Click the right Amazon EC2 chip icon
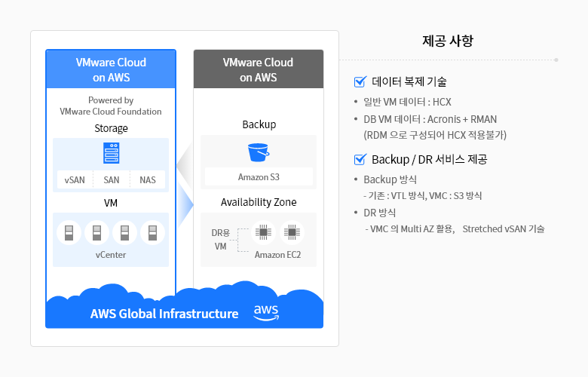 point(292,232)
